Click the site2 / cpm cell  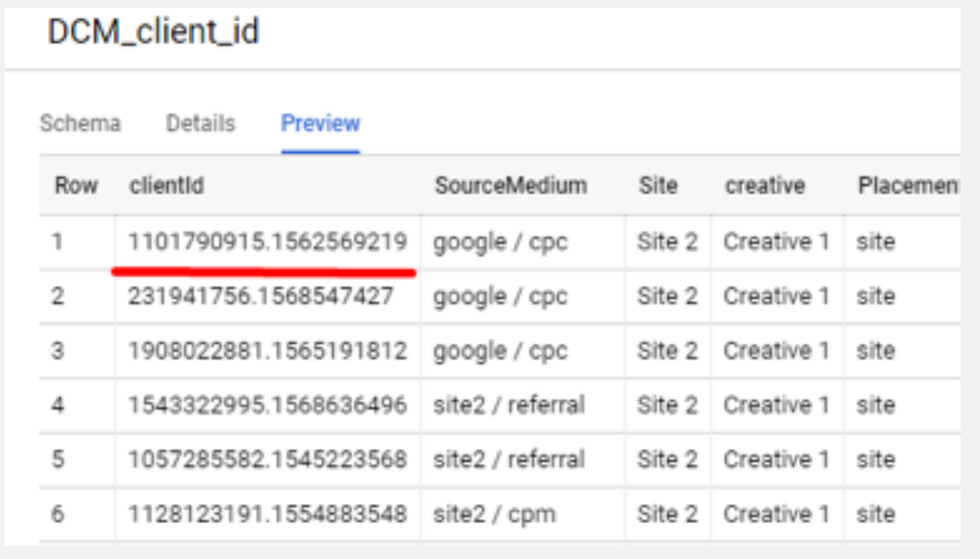pos(493,514)
